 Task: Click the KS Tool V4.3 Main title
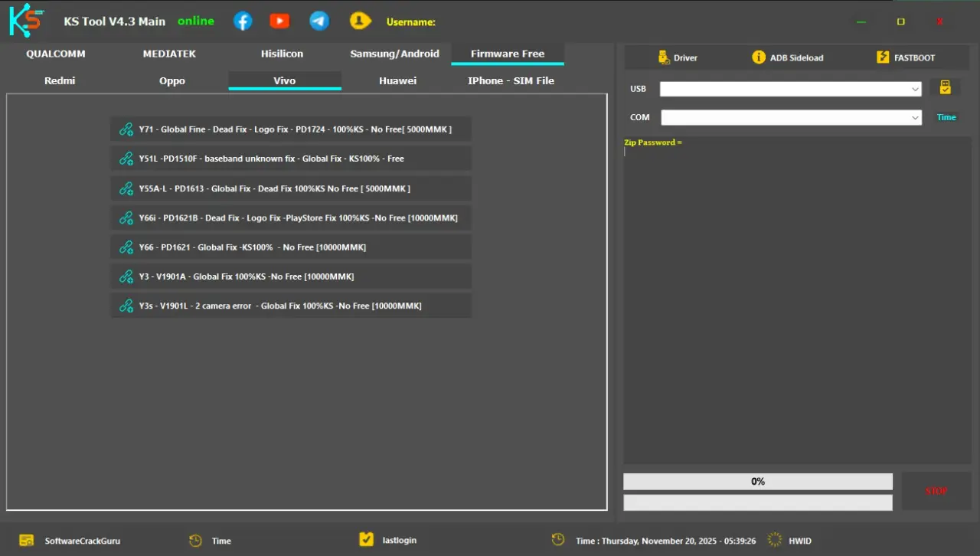click(115, 21)
